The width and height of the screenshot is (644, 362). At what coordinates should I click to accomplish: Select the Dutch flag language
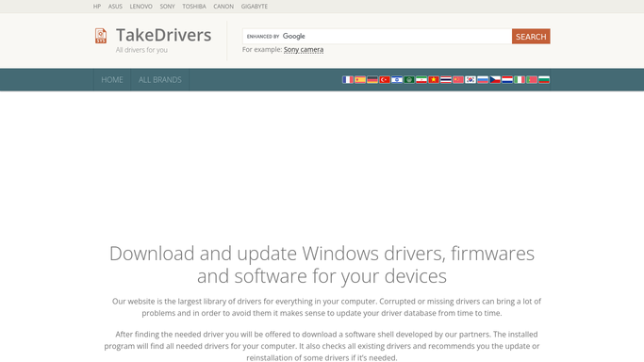click(507, 79)
